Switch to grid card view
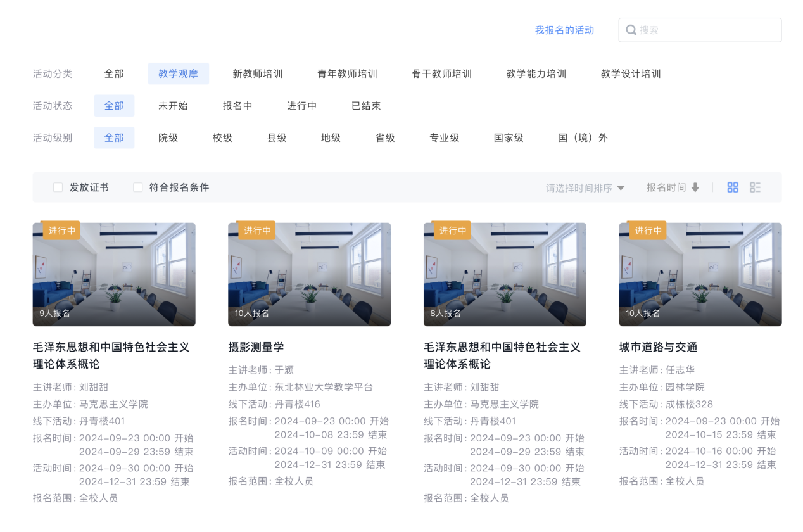This screenshot has width=803, height=532. pos(733,187)
